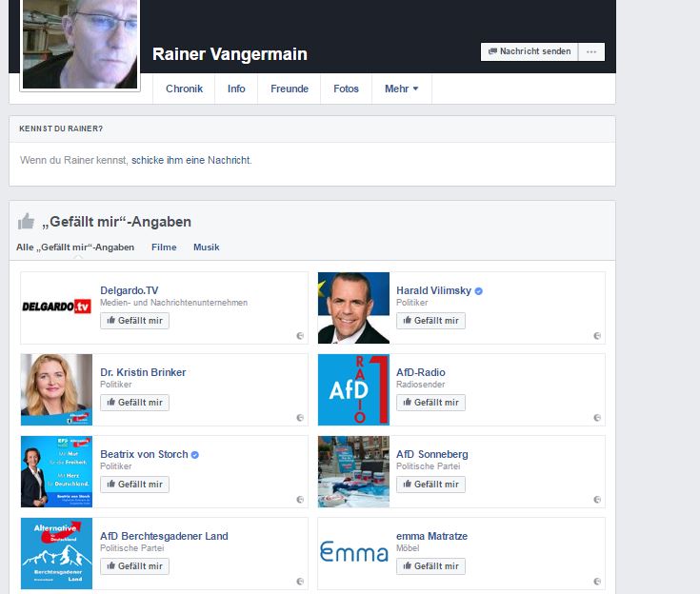
Task: Like AfD Berchtesgadener Land with Gefällt mir
Action: (134, 566)
